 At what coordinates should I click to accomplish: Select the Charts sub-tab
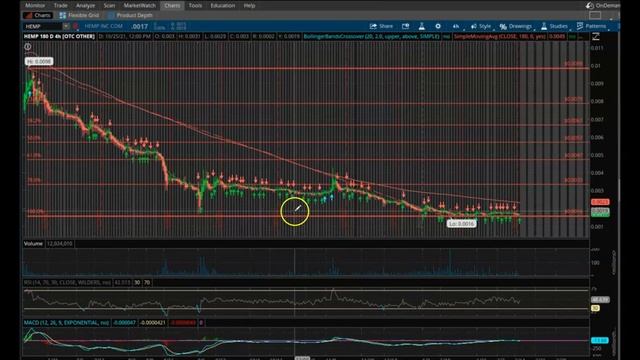coord(38,15)
